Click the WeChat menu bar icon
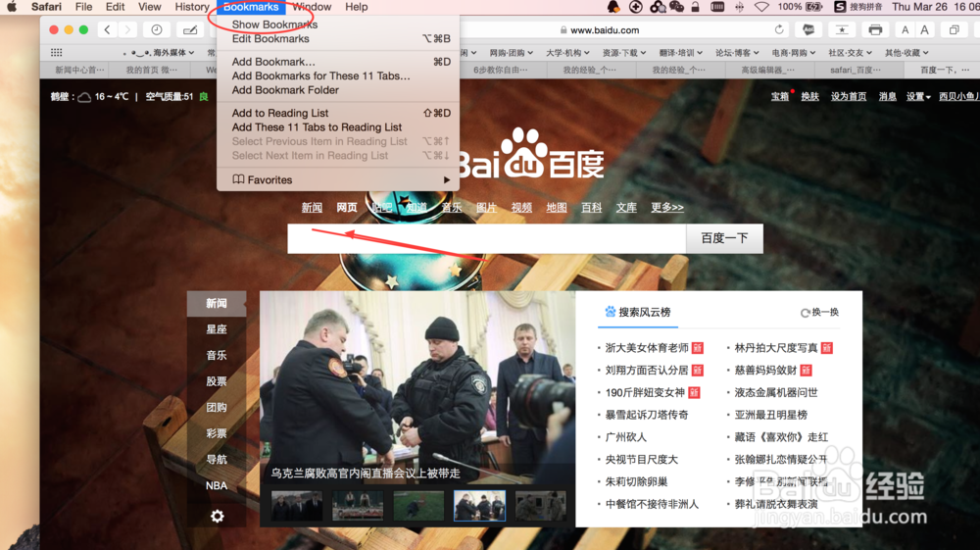This screenshot has height=550, width=980. (x=676, y=7)
